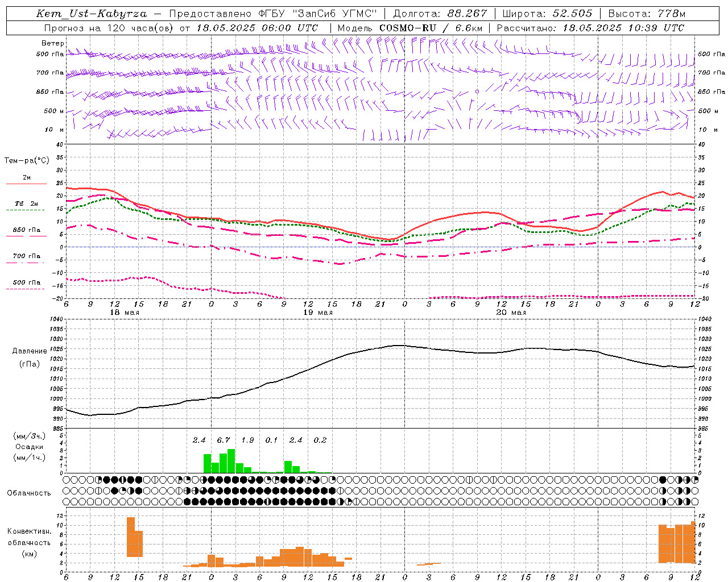Click the precipitation total 0.1
Image resolution: width=728 pixels, height=582 pixels.
click(271, 440)
